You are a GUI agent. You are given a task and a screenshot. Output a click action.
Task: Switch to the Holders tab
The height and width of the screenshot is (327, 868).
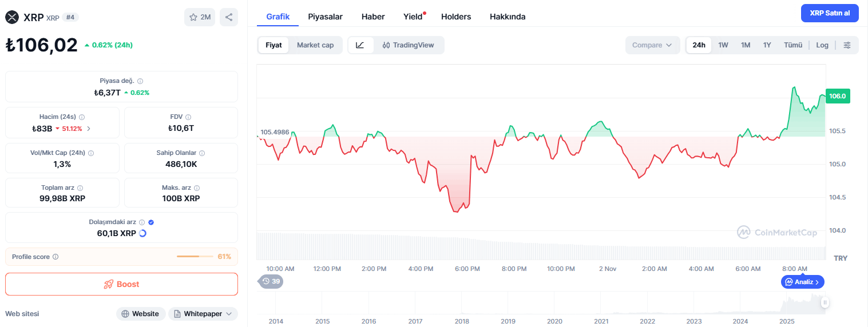(x=456, y=17)
